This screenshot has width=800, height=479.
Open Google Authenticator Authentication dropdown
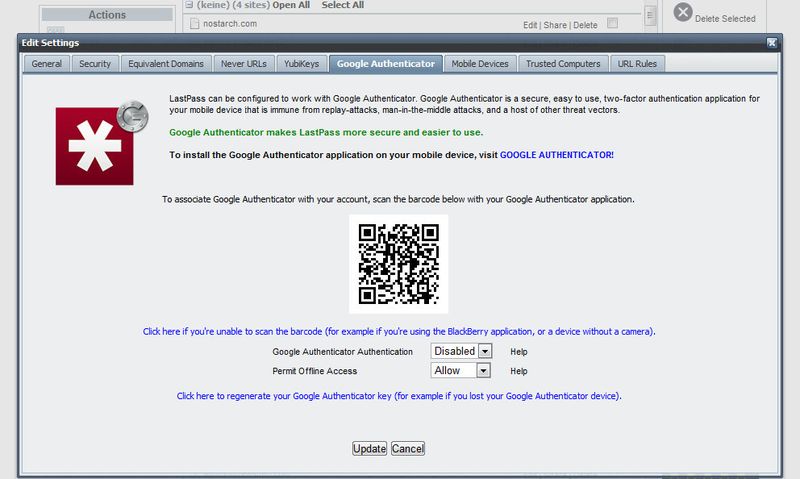pos(461,351)
